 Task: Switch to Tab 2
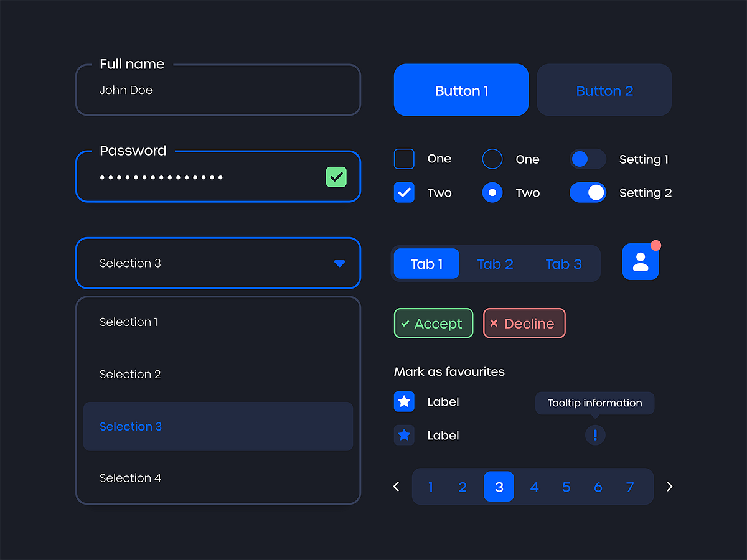495,264
